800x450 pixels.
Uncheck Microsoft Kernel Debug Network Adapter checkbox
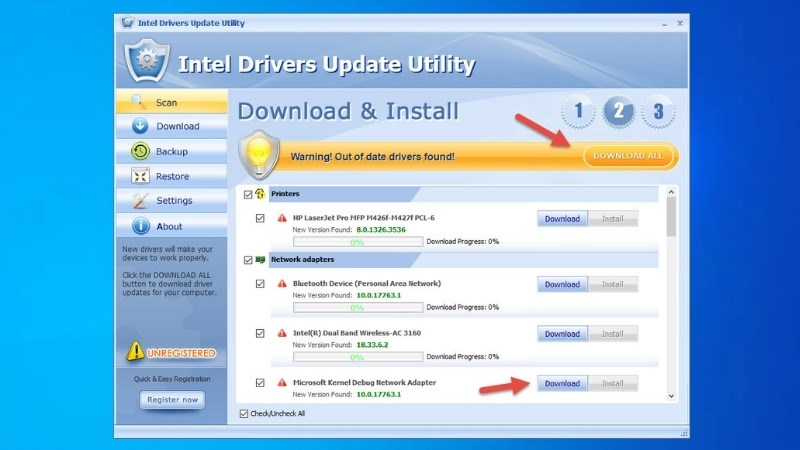click(260, 383)
